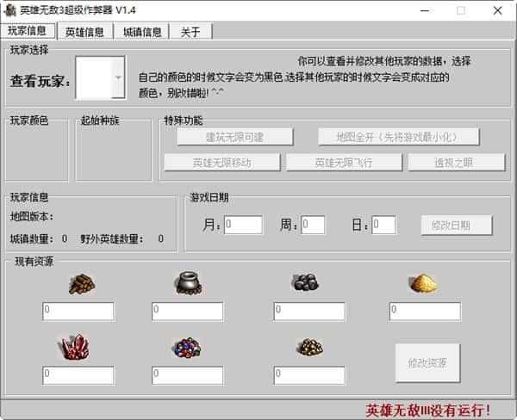
Task: Open the 查看玩家 player dropdown
Action: (x=117, y=77)
